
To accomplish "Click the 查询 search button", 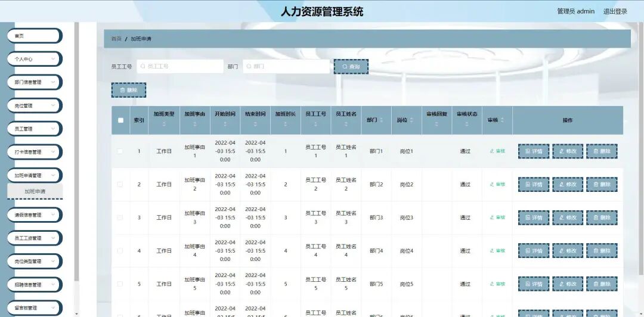I will pyautogui.click(x=351, y=67).
